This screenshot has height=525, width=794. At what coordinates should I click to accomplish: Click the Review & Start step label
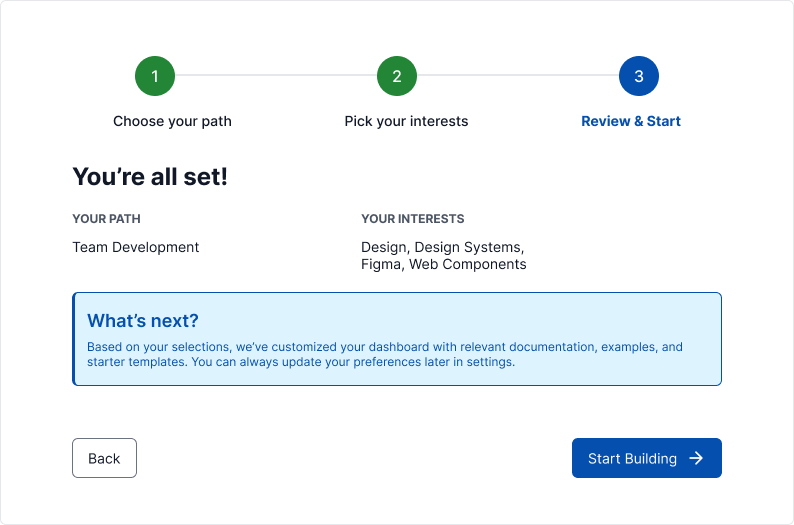(x=631, y=121)
